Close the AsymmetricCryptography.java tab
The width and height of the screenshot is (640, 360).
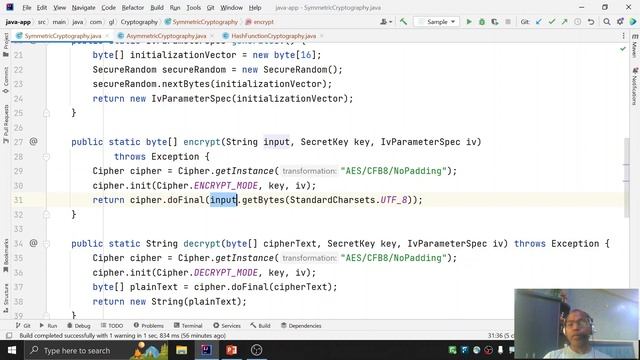pyautogui.click(x=212, y=36)
